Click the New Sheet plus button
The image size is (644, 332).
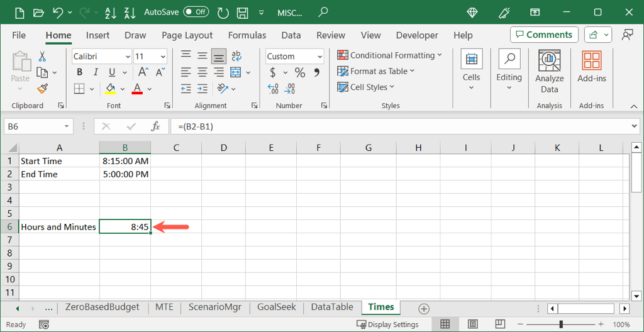click(424, 309)
